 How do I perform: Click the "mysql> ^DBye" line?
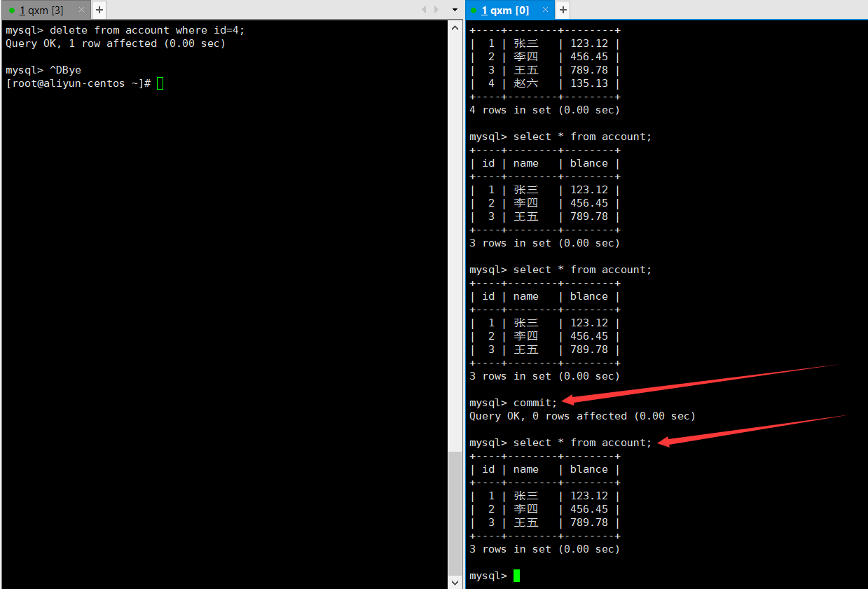tap(43, 70)
